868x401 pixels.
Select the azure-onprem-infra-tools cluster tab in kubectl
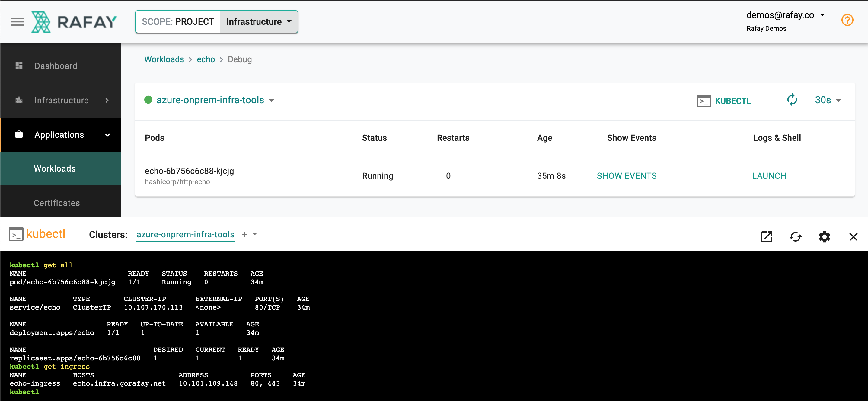click(185, 234)
